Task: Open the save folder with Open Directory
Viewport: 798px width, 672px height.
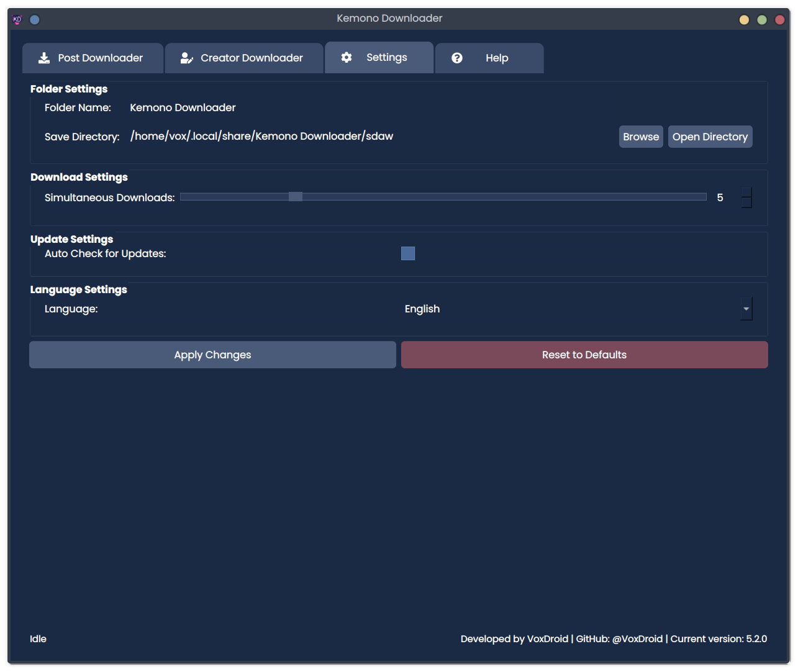Action: (710, 136)
